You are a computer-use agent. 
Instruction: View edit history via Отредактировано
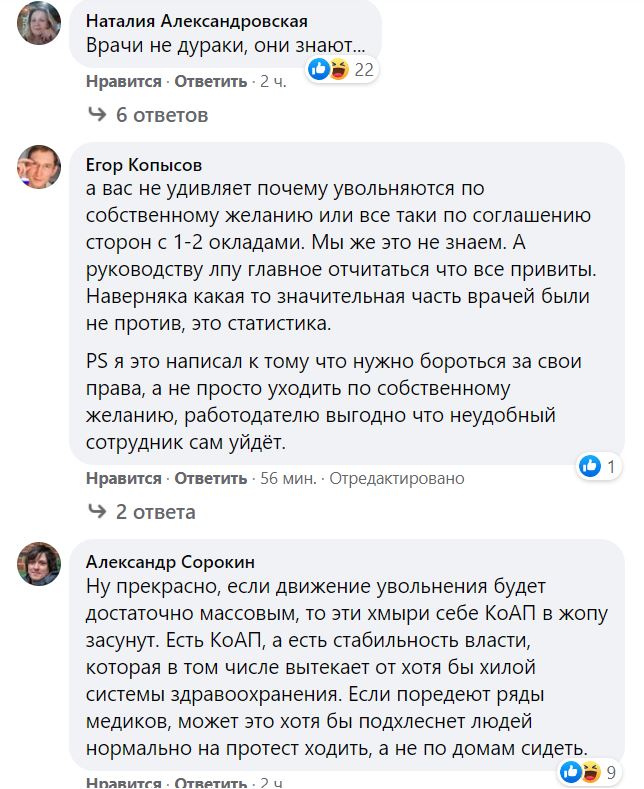pos(397,479)
